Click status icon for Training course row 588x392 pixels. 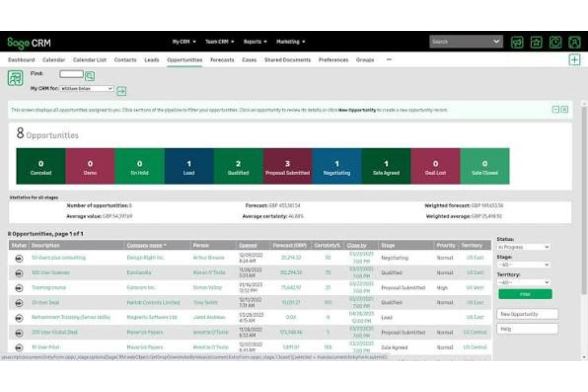pos(19,288)
